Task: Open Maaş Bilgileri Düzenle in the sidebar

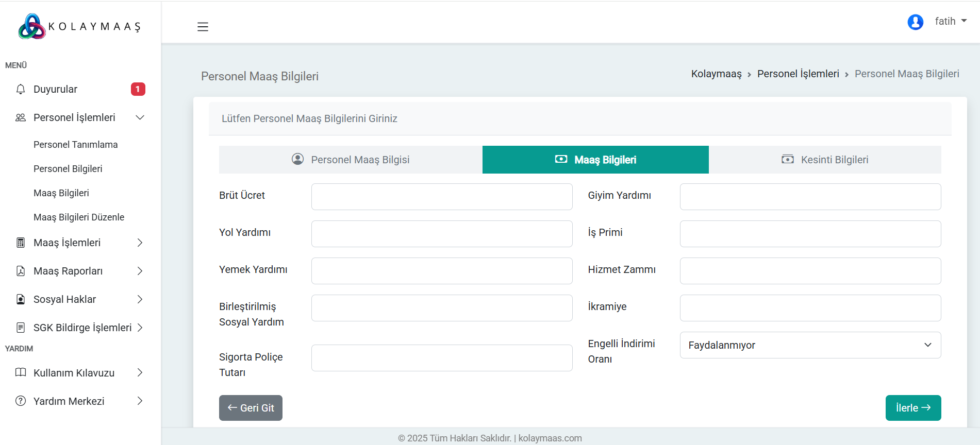Action: tap(79, 217)
